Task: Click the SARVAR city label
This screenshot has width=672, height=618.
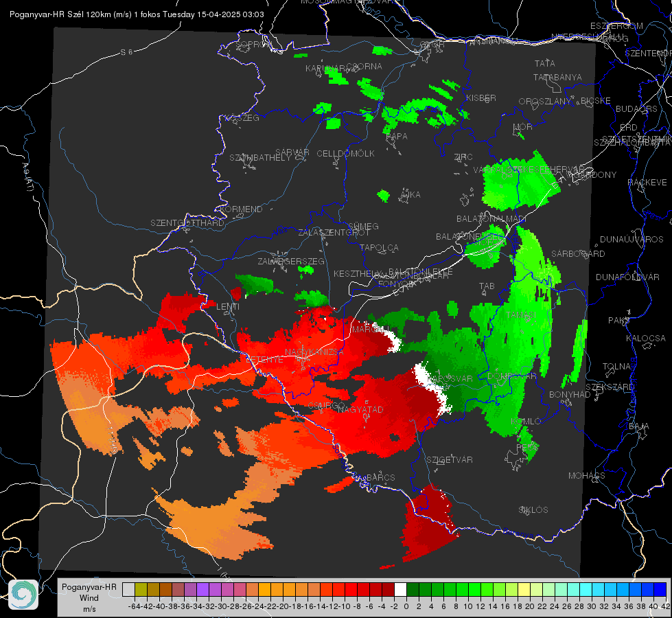Action: [x=292, y=152]
